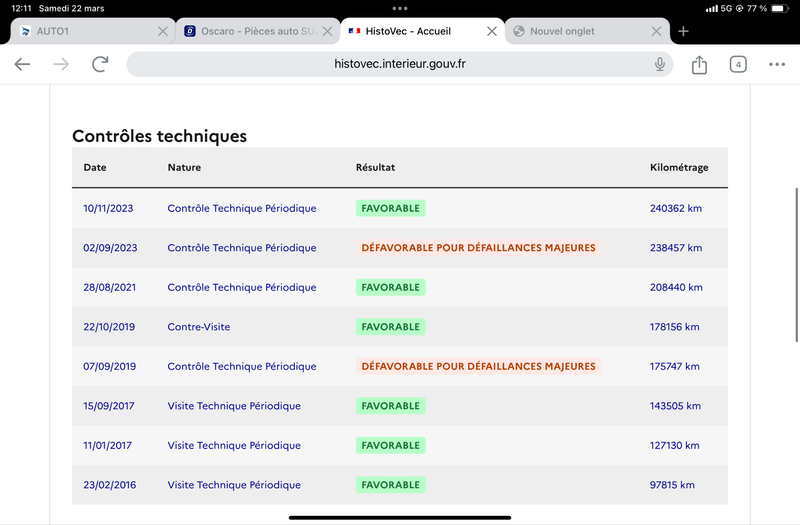
Task: Click the Nature column header
Action: tap(184, 167)
